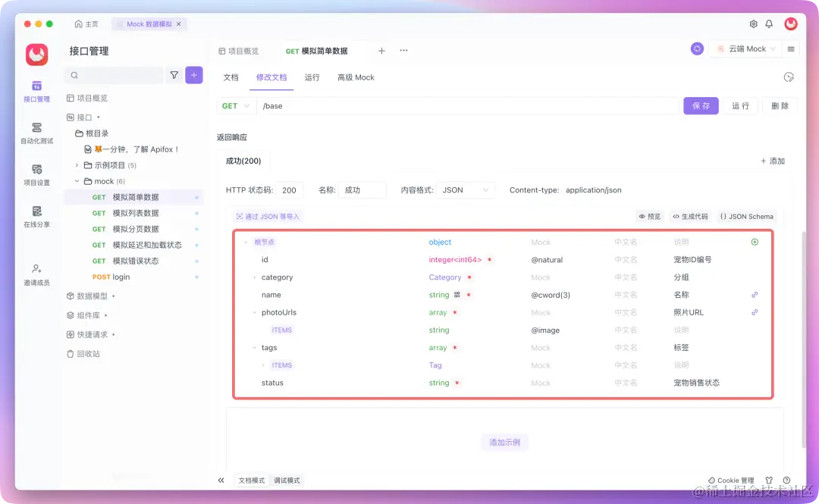
Task: Click the 预览 button
Action: (x=650, y=216)
